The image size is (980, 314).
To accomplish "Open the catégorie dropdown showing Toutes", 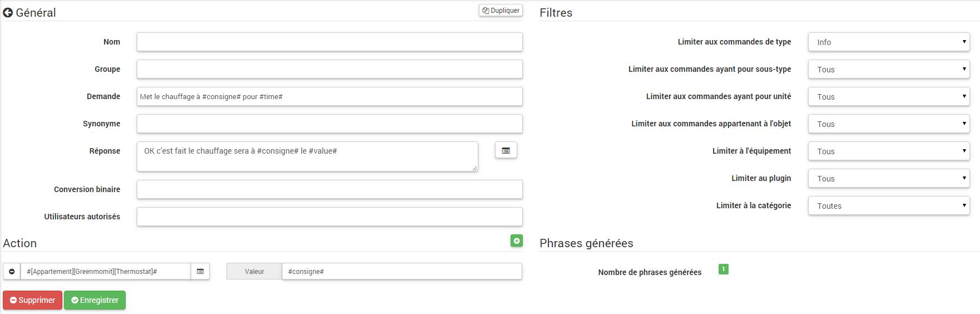I will click(x=888, y=206).
